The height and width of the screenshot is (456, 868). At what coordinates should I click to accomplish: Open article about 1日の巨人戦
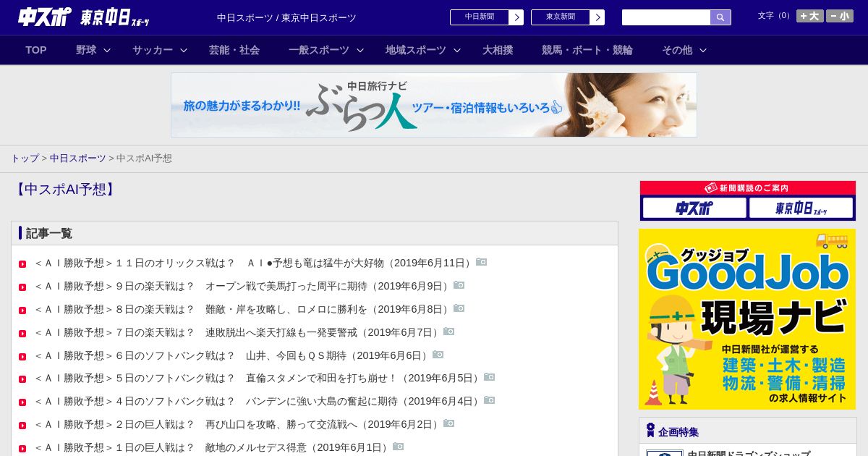[x=213, y=447]
